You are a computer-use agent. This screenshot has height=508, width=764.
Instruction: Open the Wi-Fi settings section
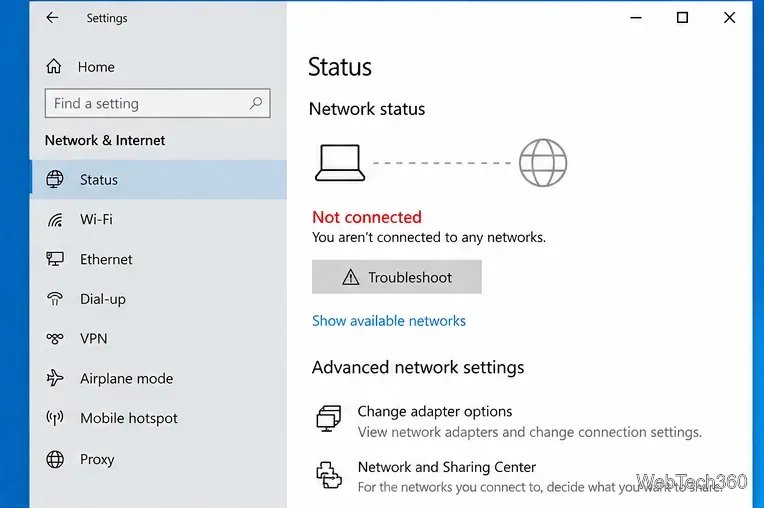click(158, 219)
